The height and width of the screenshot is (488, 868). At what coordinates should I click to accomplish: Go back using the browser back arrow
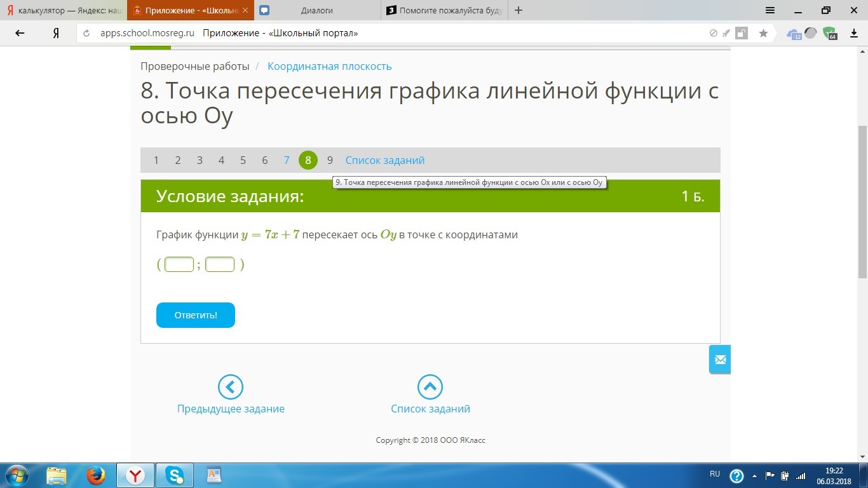click(20, 33)
